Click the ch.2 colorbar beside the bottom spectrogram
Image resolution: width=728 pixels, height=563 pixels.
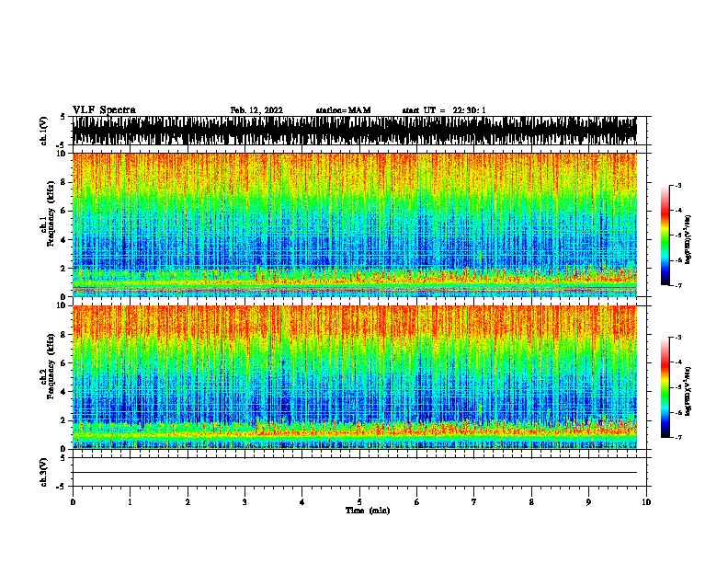coord(665,387)
